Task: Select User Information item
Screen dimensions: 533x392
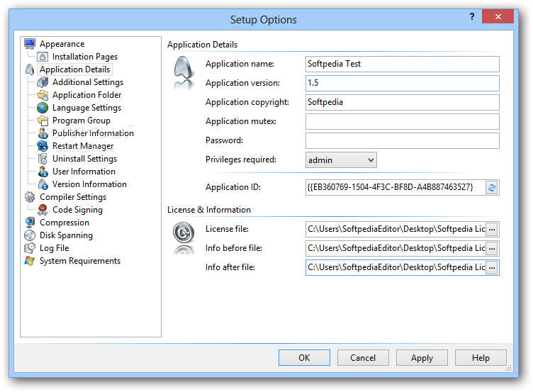Action: (84, 172)
